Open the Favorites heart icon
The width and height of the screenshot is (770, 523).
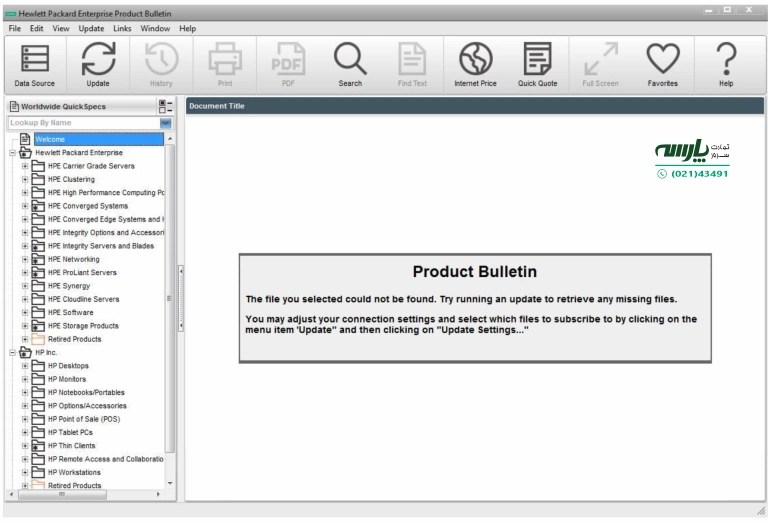pyautogui.click(x=662, y=59)
